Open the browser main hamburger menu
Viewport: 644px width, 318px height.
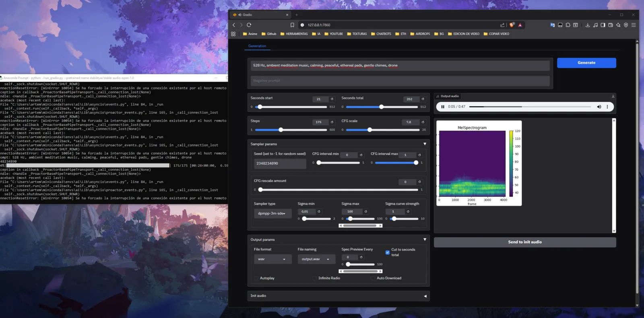coord(634,25)
